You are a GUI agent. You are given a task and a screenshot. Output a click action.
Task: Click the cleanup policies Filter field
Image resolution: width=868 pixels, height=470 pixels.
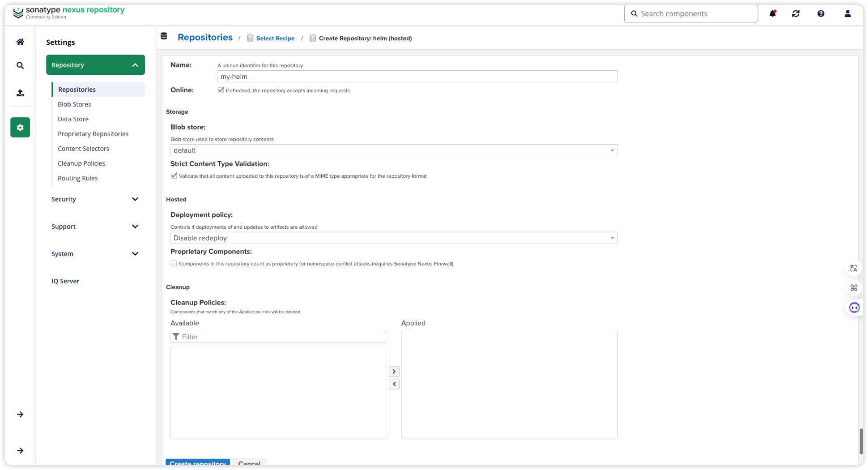278,337
